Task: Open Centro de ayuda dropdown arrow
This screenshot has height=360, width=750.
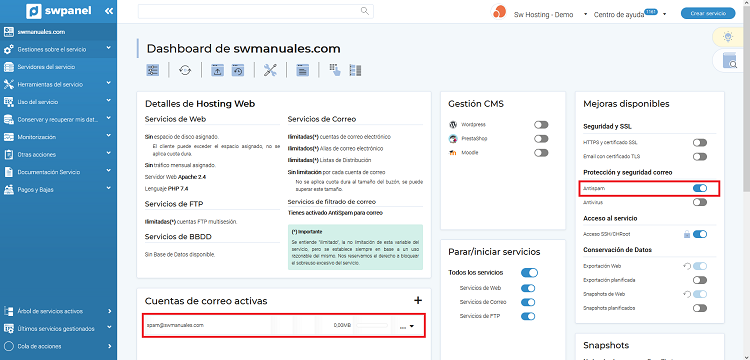Action: (664, 14)
